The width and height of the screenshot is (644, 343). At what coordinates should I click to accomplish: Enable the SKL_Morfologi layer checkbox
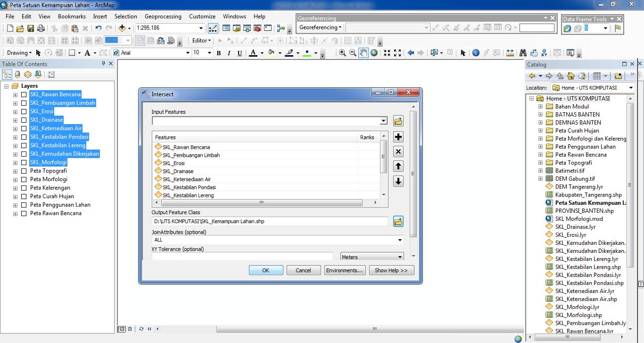point(24,162)
